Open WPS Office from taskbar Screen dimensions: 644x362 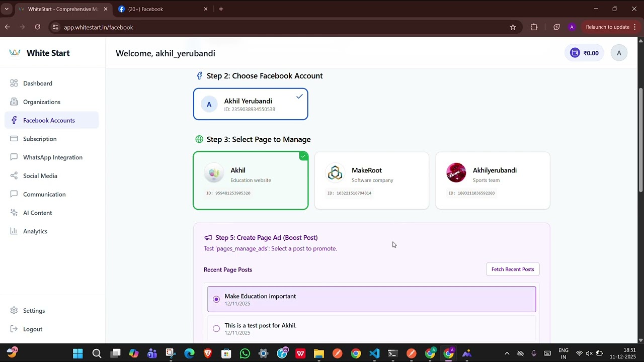300,353
